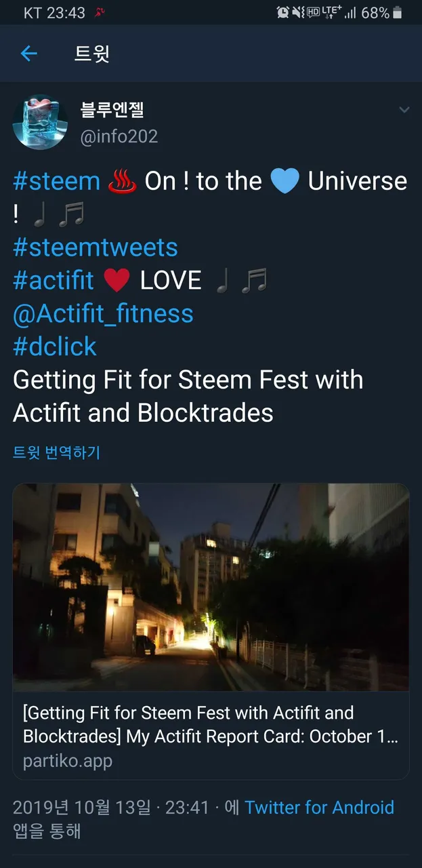Open the Twitter for Android source link
Image resolution: width=422 pixels, height=868 pixels.
[x=319, y=807]
